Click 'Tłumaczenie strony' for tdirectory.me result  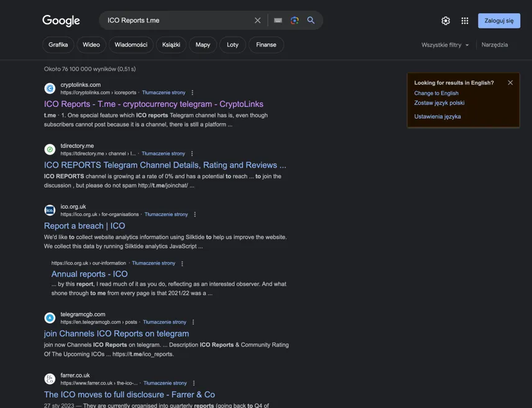point(163,153)
